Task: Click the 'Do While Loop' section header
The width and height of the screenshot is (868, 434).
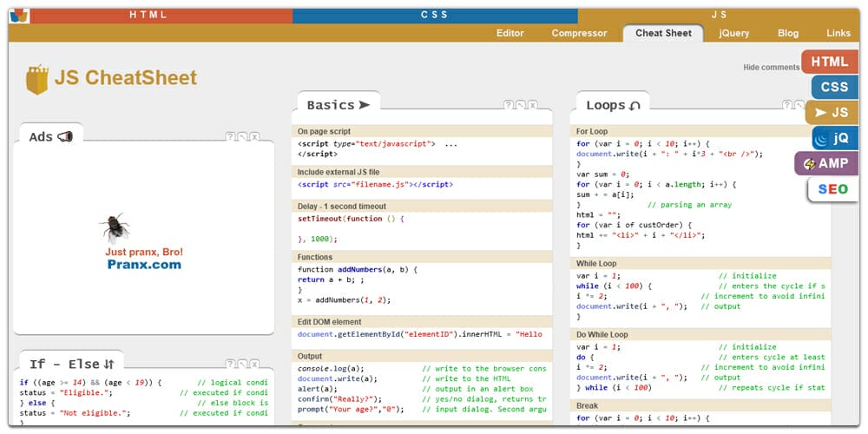Action: tap(700, 335)
